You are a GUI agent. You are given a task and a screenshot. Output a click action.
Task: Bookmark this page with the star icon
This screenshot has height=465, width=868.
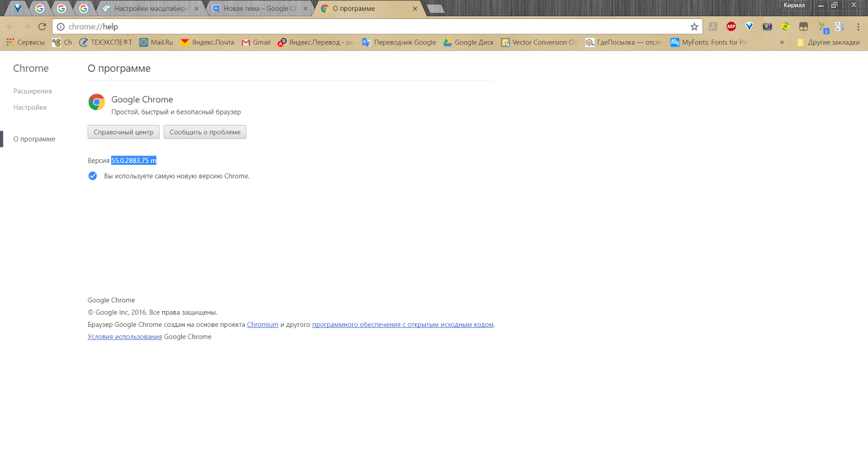[694, 27]
